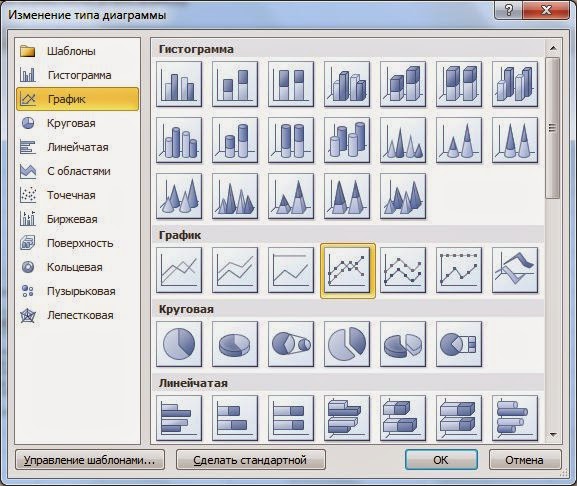577x486 pixels.
Task: Choose the 3-D column chart thumbnail
Action: 514,84
